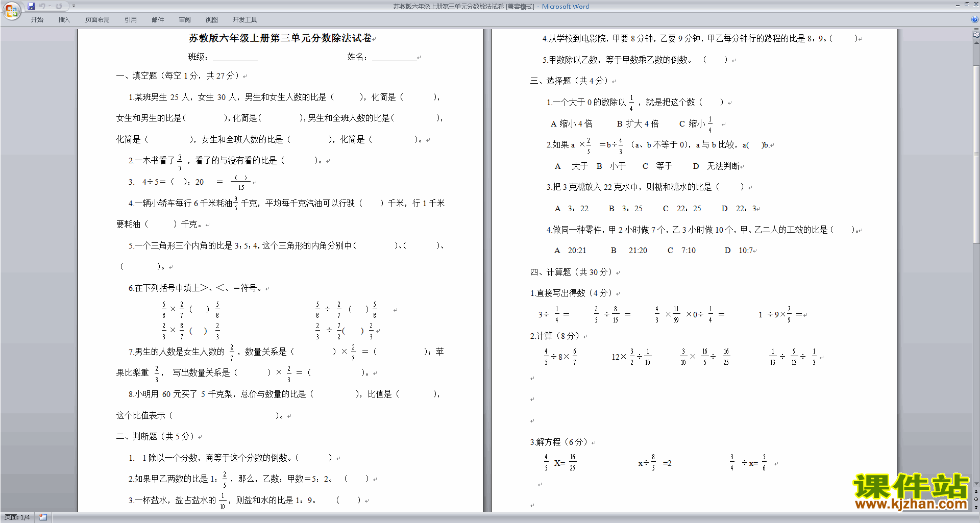980x523 pixels.
Task: Open the 开始 ribbon tab
Action: click(x=37, y=19)
